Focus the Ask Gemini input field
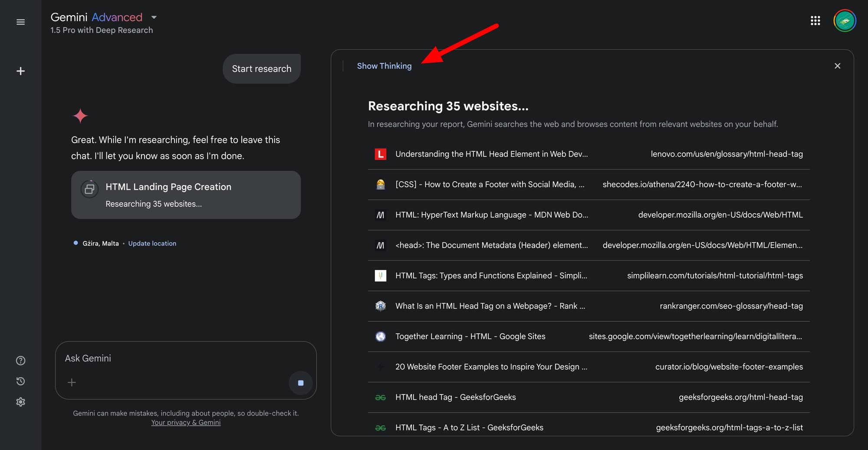Viewport: 868px width, 450px height. [x=186, y=359]
